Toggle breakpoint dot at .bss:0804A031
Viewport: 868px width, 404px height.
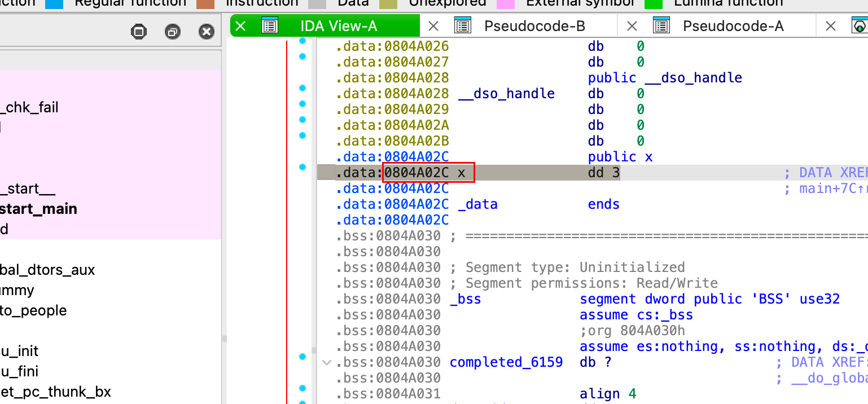302,388
